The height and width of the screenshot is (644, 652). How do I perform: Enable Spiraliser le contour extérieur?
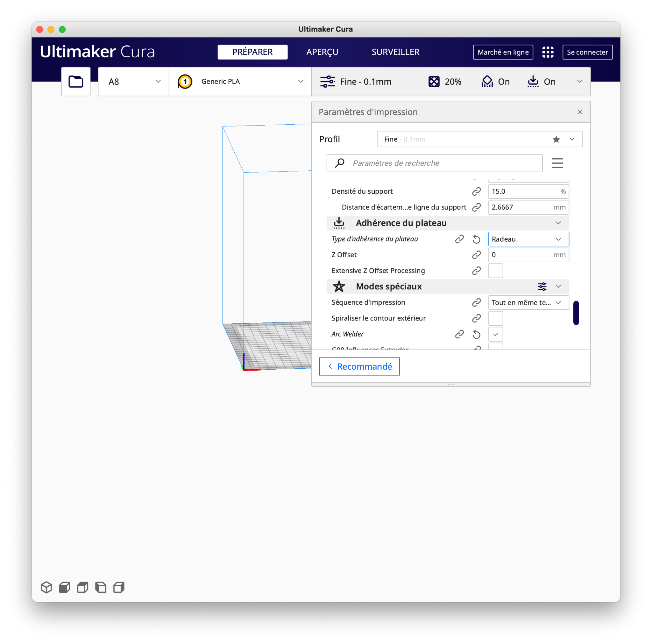click(495, 318)
